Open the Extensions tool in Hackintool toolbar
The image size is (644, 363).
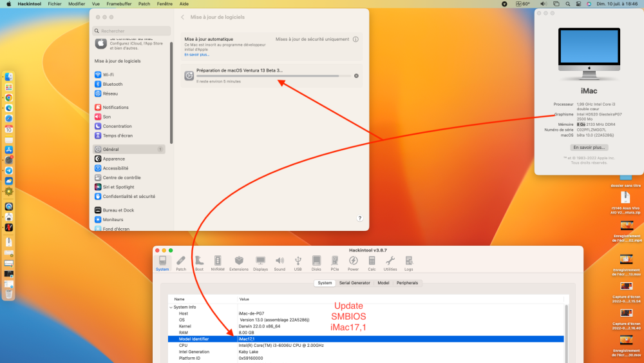tap(239, 263)
